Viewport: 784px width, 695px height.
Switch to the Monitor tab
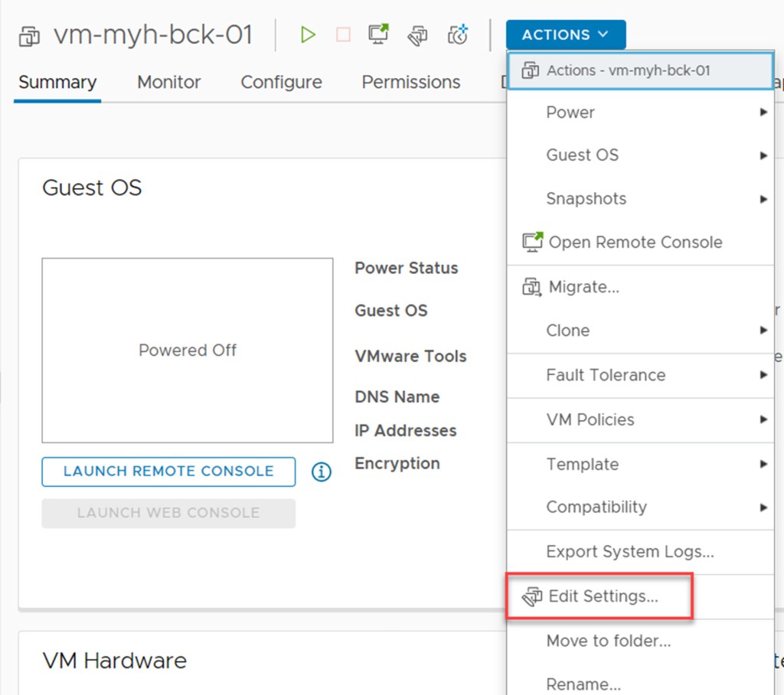point(168,83)
